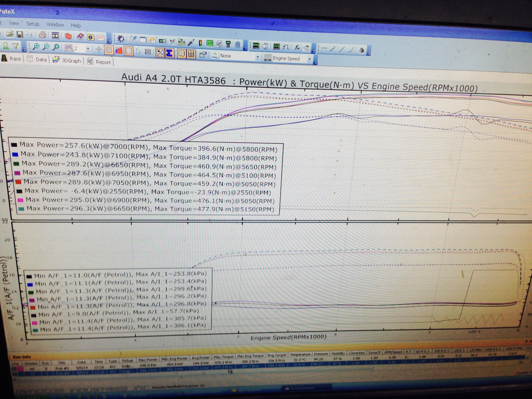
Task: Toggle the grid lines button
Action: click(x=109, y=50)
